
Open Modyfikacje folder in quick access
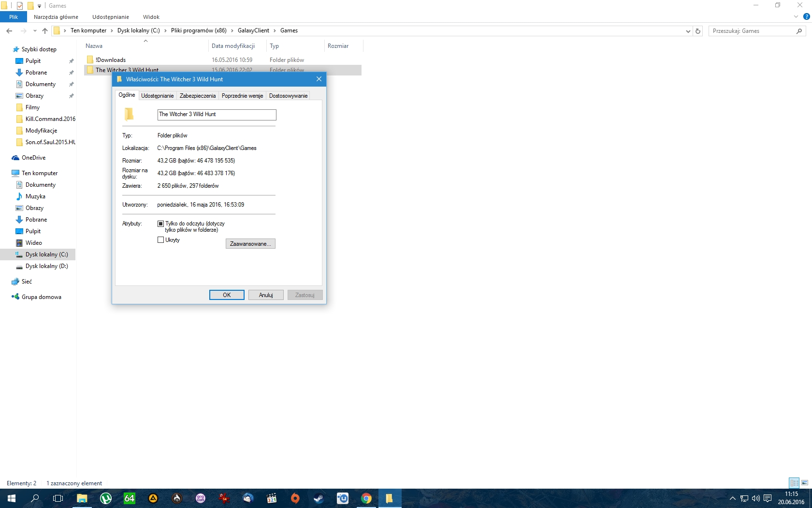tap(41, 131)
